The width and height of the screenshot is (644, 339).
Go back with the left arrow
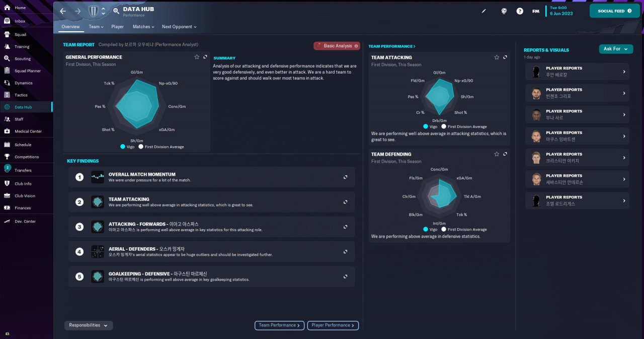tap(63, 11)
